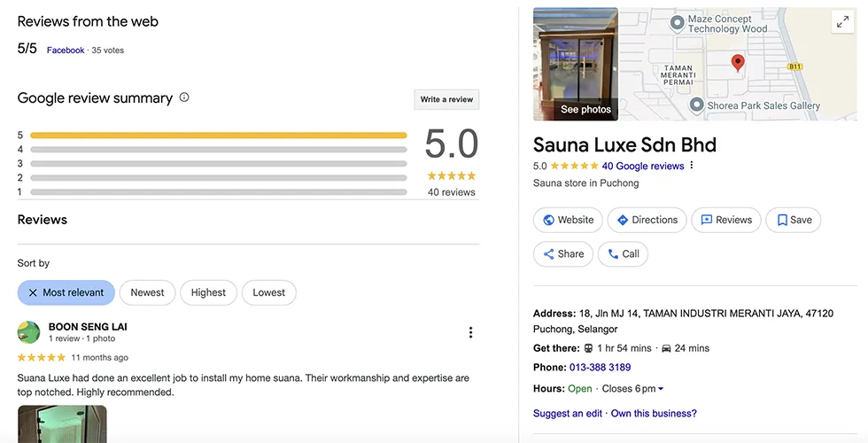Viewport: 868px width, 443px height.
Task: Sort reviews by Highest rating
Action: click(x=208, y=292)
